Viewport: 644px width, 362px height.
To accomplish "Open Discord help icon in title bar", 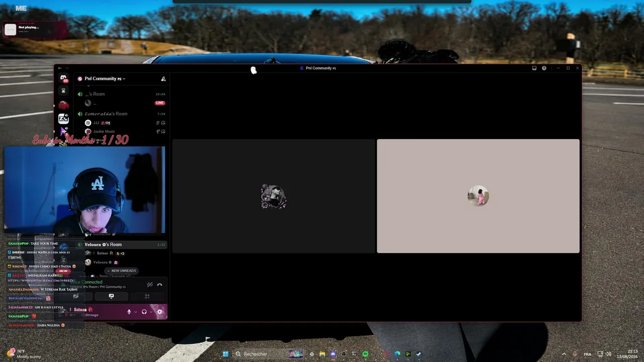I will tap(544, 68).
